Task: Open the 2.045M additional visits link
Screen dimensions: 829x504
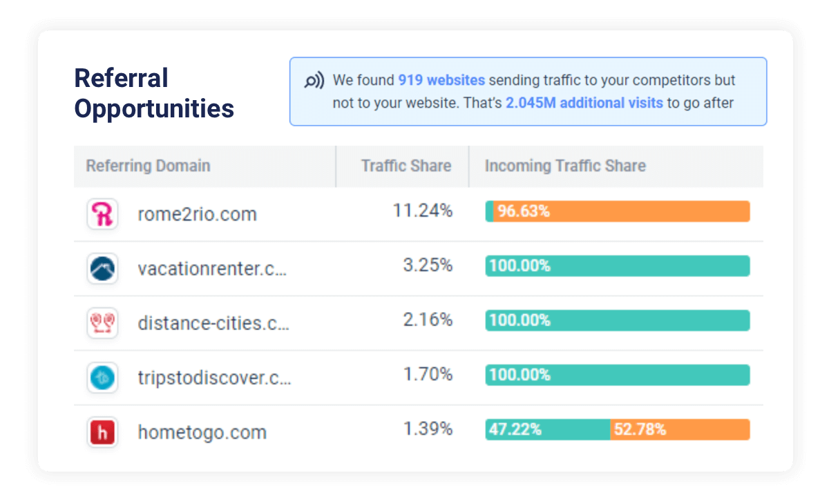Action: [584, 103]
